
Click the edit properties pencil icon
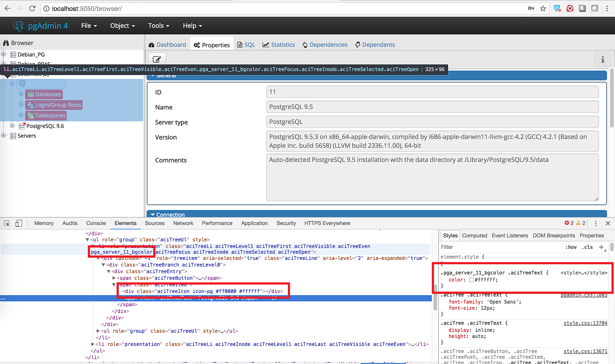(x=157, y=59)
